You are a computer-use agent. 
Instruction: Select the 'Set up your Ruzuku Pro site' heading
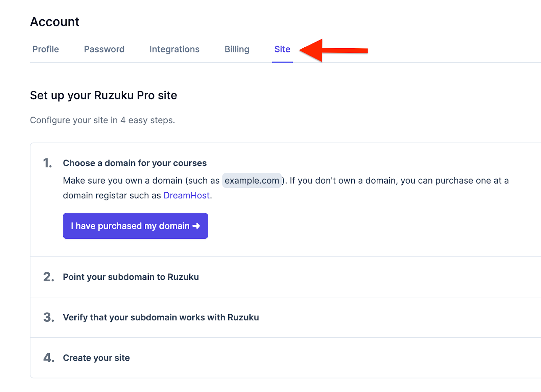tap(103, 95)
